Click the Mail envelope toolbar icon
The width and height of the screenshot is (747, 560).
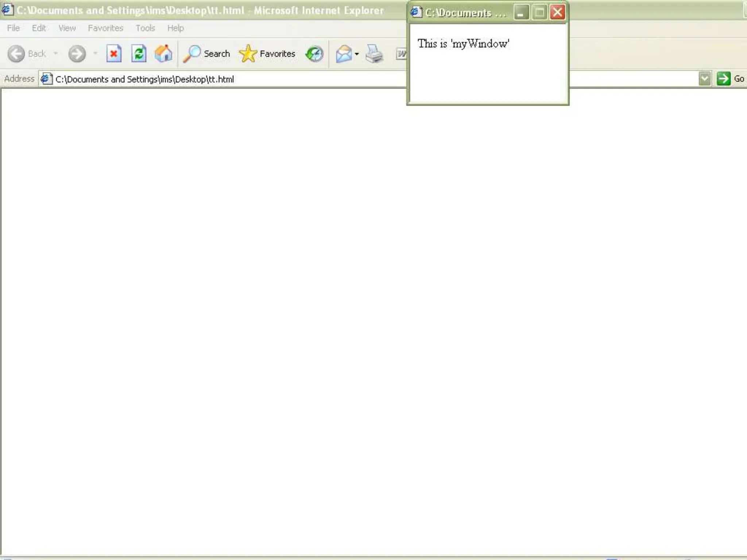point(344,54)
